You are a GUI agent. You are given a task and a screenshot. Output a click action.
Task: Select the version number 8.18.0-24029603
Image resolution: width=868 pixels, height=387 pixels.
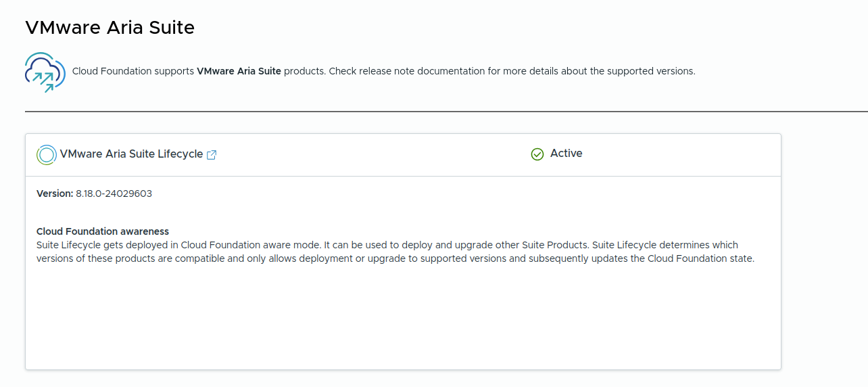(x=114, y=193)
